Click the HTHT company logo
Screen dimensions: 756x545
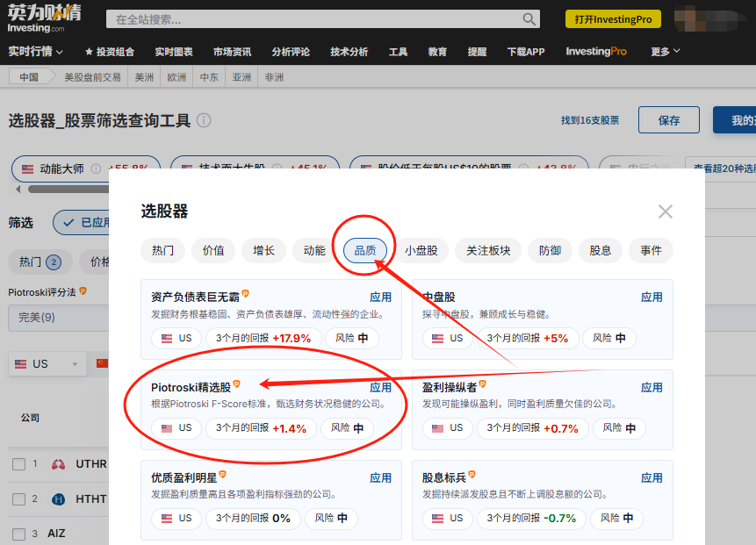click(58, 499)
